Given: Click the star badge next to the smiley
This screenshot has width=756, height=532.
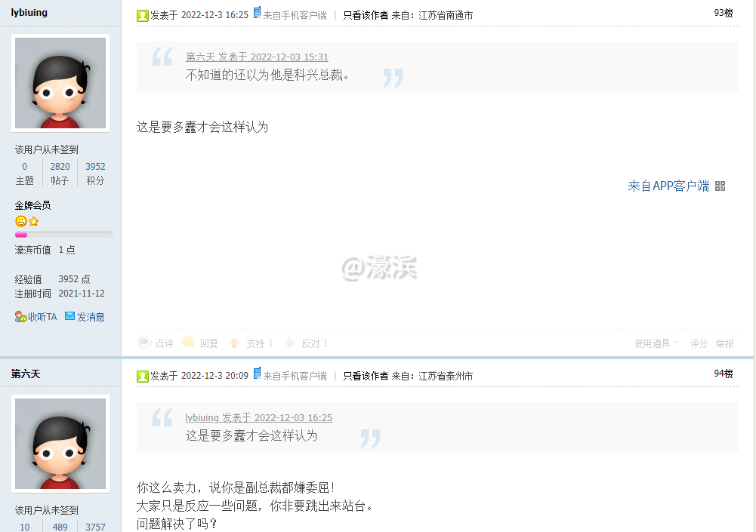Looking at the screenshot, I should (x=32, y=221).
